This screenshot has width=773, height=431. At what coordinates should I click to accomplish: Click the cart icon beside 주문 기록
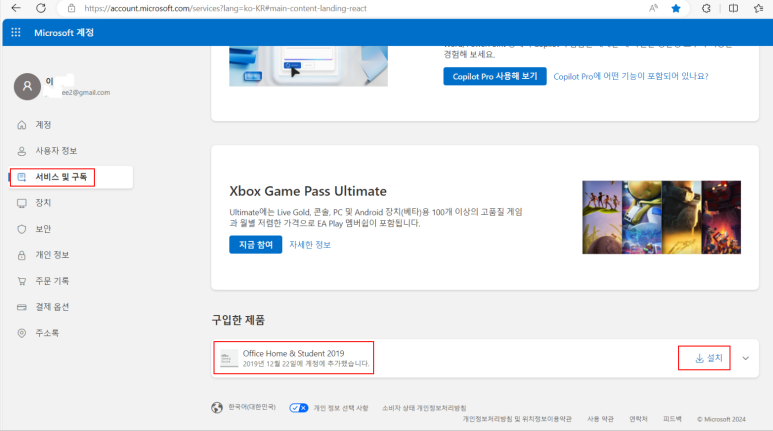point(22,281)
